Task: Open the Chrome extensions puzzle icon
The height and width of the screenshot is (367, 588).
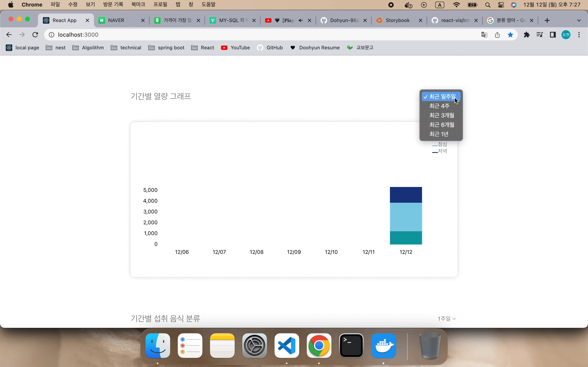Action: pos(527,35)
